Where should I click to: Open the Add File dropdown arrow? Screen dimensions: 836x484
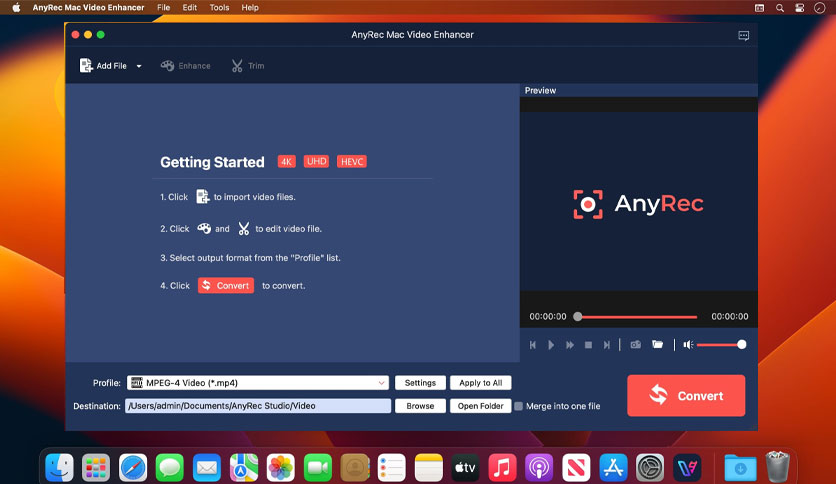tap(139, 66)
